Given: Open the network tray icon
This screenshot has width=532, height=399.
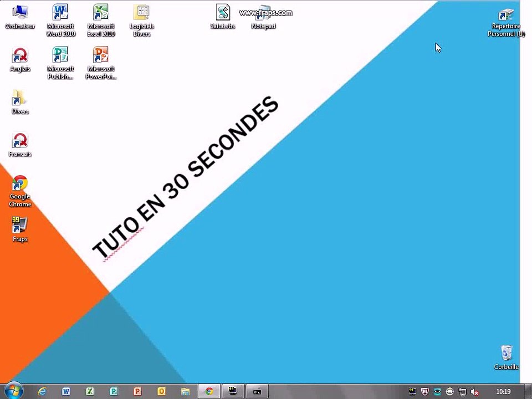Looking at the screenshot, I should coord(462,392).
